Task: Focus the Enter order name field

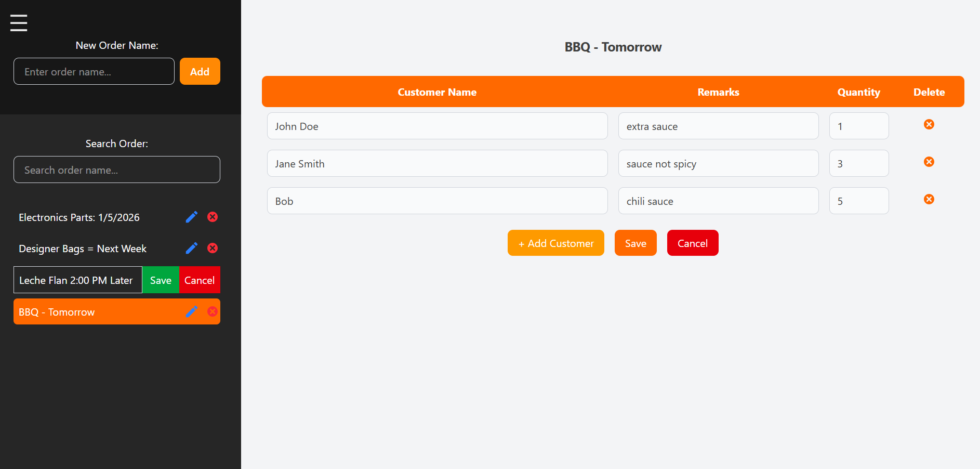Action: coord(94,71)
